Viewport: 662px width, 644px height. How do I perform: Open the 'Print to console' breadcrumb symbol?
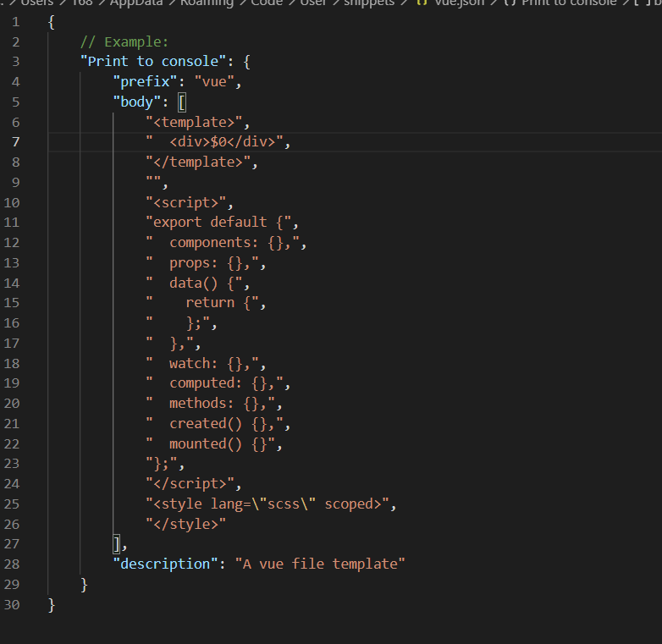pos(560,3)
